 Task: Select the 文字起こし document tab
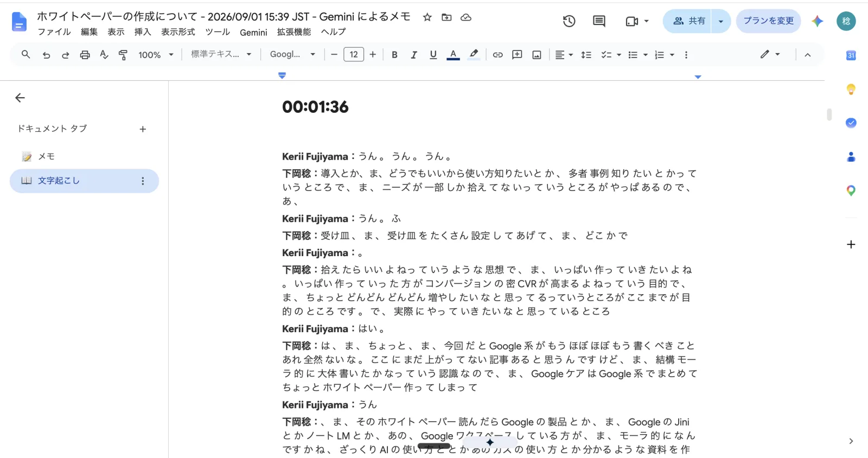click(84, 181)
